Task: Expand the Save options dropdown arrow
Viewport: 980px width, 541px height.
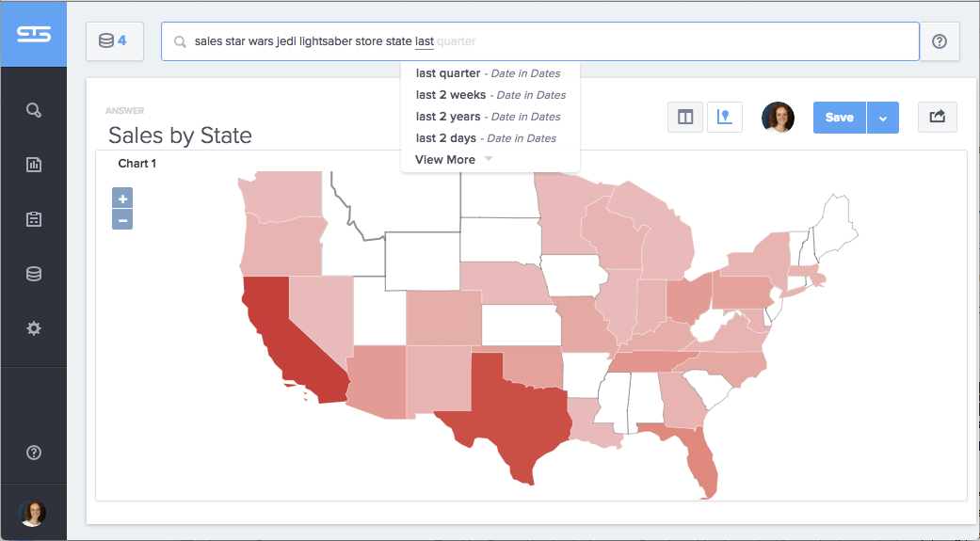Action: [883, 118]
